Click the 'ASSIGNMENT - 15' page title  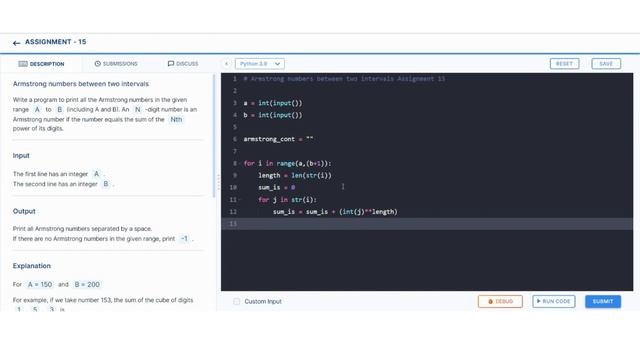pyautogui.click(x=56, y=42)
